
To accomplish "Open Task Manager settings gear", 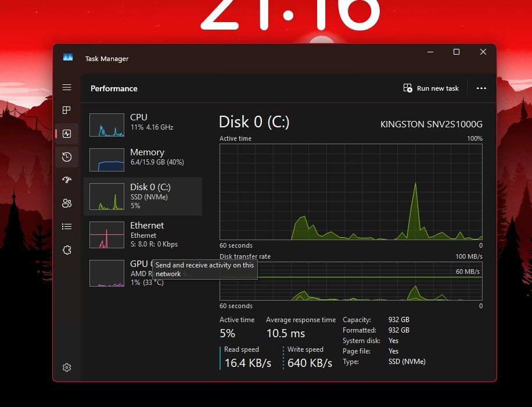I will click(x=67, y=367).
